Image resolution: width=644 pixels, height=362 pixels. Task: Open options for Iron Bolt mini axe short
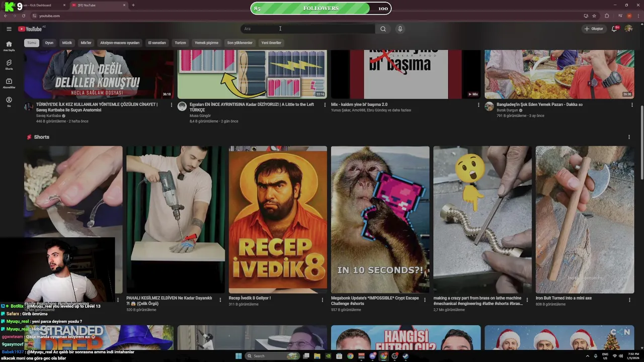coord(629,300)
